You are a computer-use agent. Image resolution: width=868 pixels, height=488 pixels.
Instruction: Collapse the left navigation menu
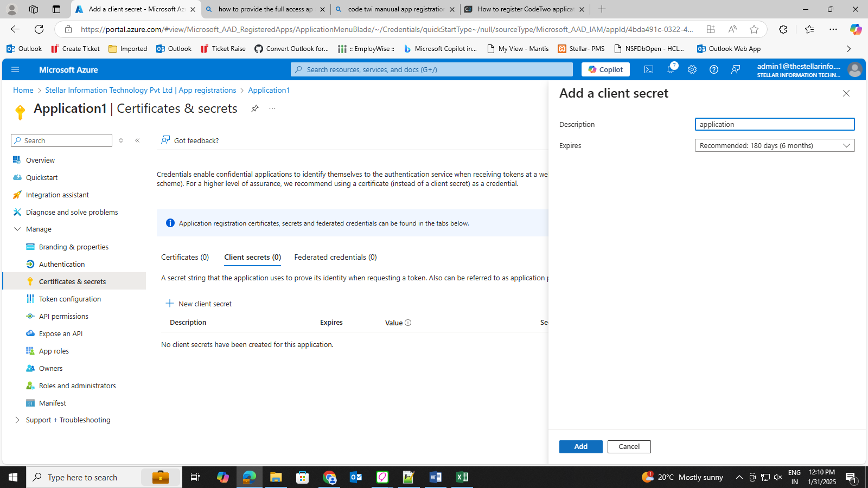point(137,140)
